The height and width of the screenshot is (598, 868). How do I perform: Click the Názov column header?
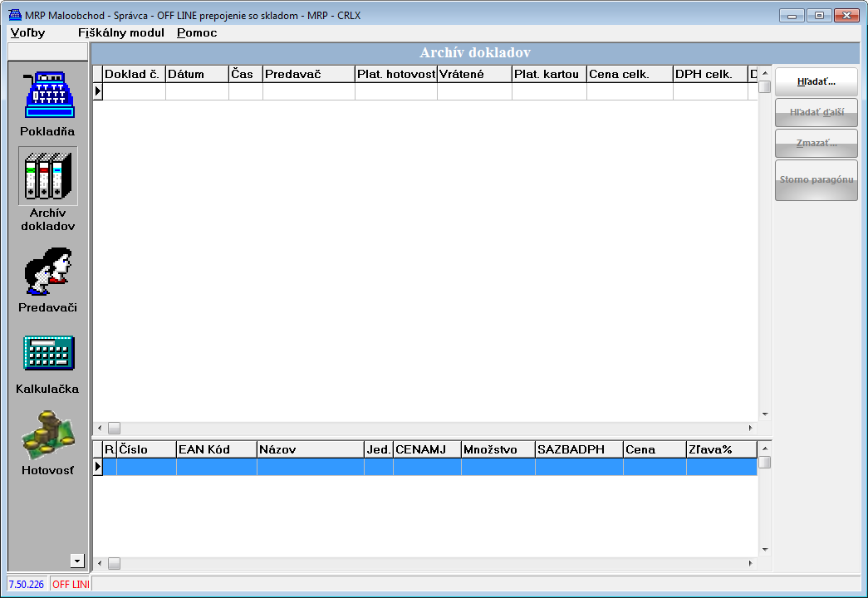click(x=310, y=449)
